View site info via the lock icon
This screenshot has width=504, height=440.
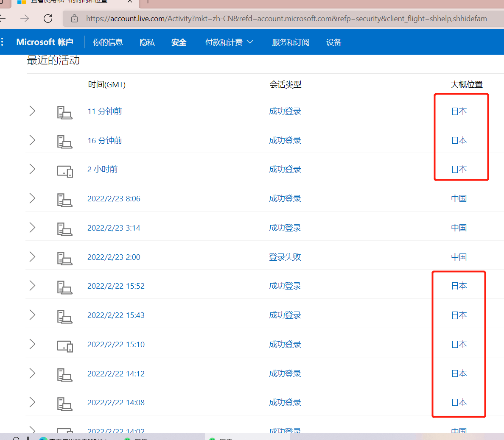point(74,19)
